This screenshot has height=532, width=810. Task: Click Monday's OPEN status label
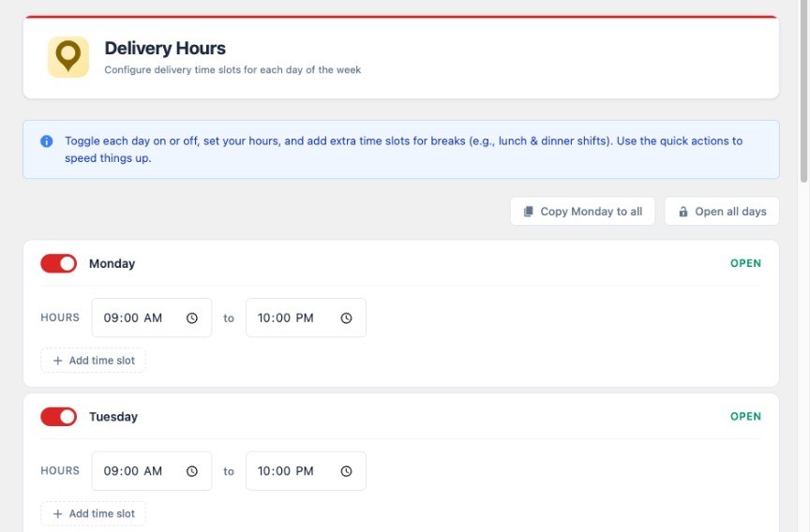click(x=745, y=263)
